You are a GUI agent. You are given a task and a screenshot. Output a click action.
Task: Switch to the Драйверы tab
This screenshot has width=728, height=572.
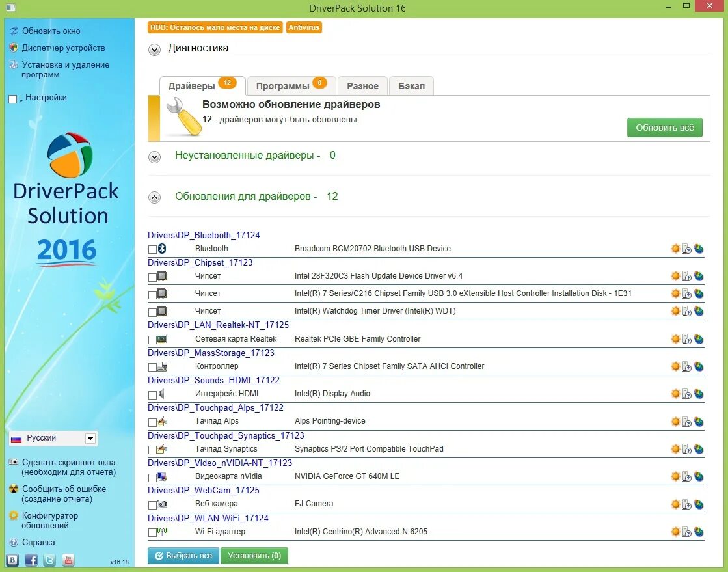pyautogui.click(x=202, y=86)
